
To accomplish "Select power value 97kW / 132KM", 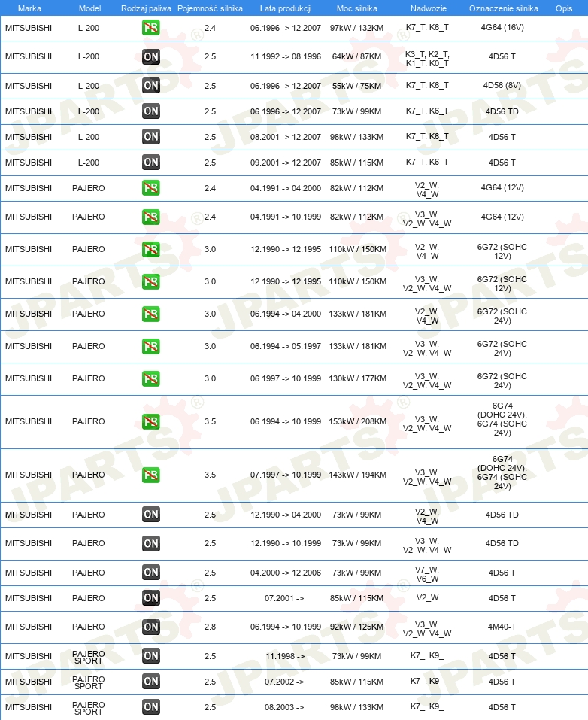I will (356, 28).
